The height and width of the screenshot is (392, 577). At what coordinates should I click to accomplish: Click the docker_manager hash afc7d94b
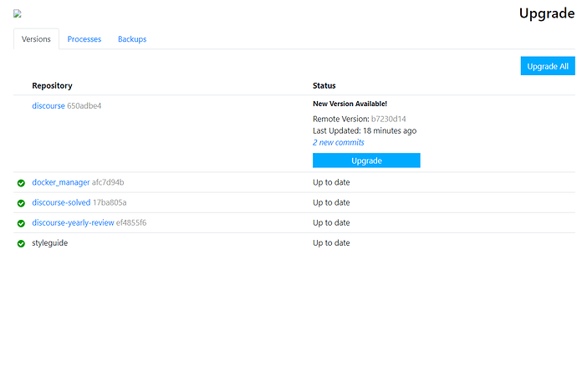coord(108,182)
